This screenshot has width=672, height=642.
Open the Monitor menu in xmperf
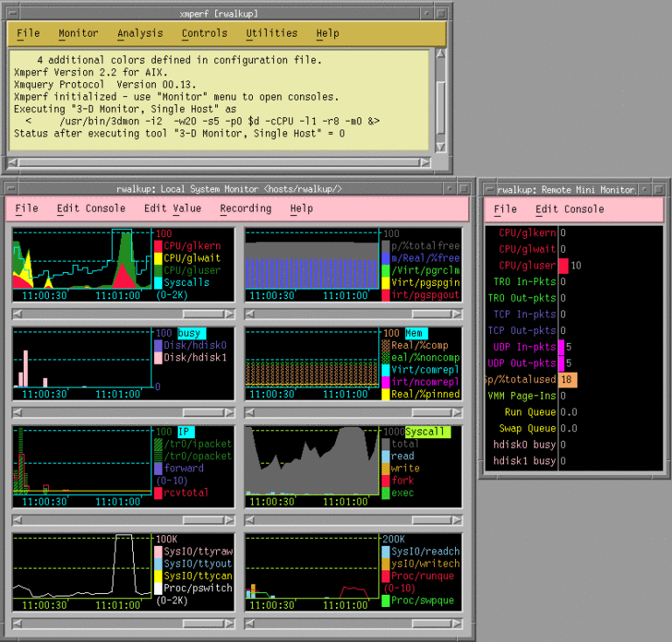point(78,33)
